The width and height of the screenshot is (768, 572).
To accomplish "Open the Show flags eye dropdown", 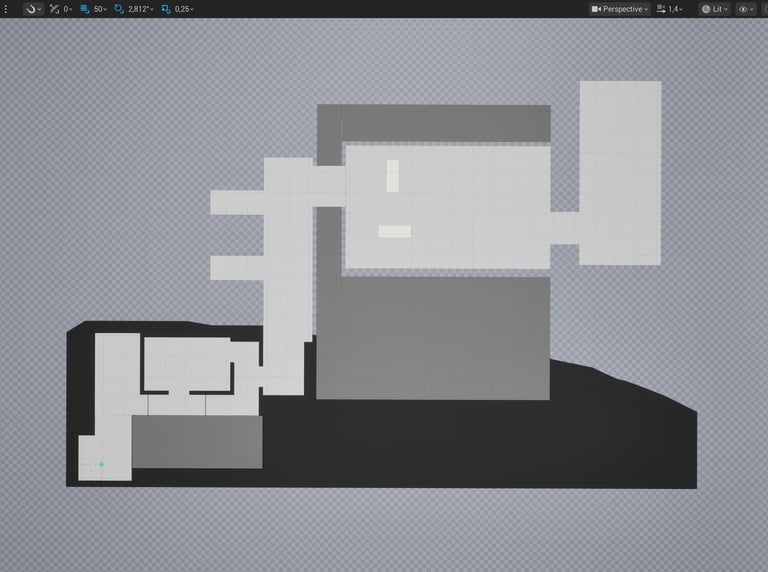I will tap(746, 9).
